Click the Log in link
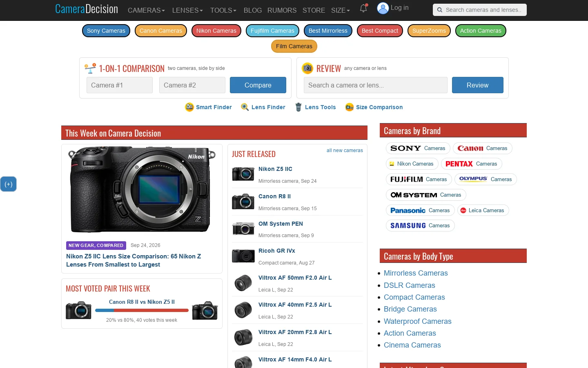 pos(399,7)
